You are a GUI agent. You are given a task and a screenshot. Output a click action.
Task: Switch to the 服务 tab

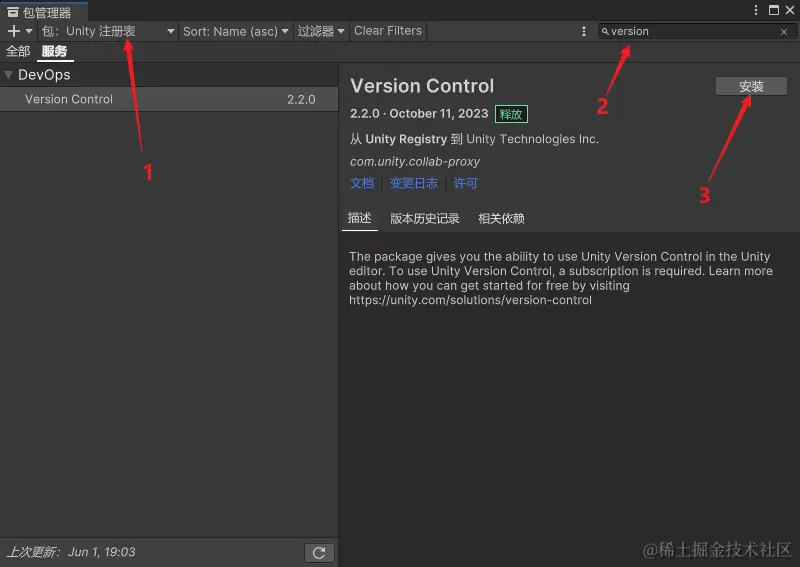55,52
